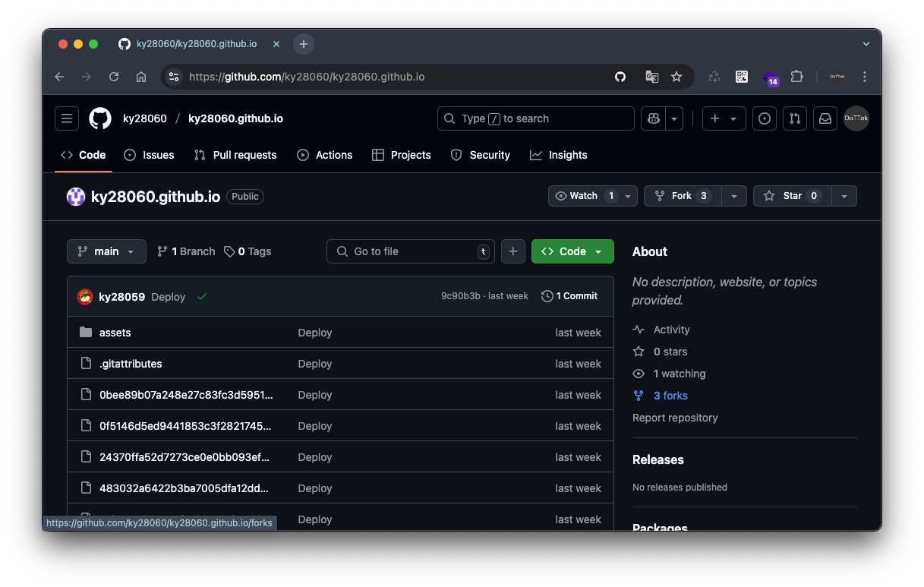Screen dimensions: 924x587
Task: Open the Actions tab
Action: click(325, 155)
